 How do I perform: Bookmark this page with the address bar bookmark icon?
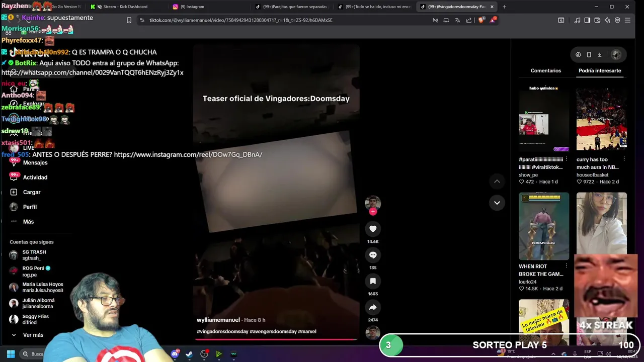click(129, 20)
